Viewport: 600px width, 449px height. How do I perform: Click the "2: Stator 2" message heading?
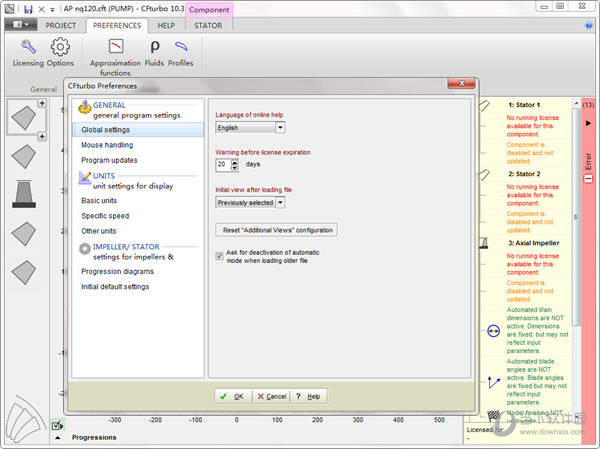coord(524,174)
